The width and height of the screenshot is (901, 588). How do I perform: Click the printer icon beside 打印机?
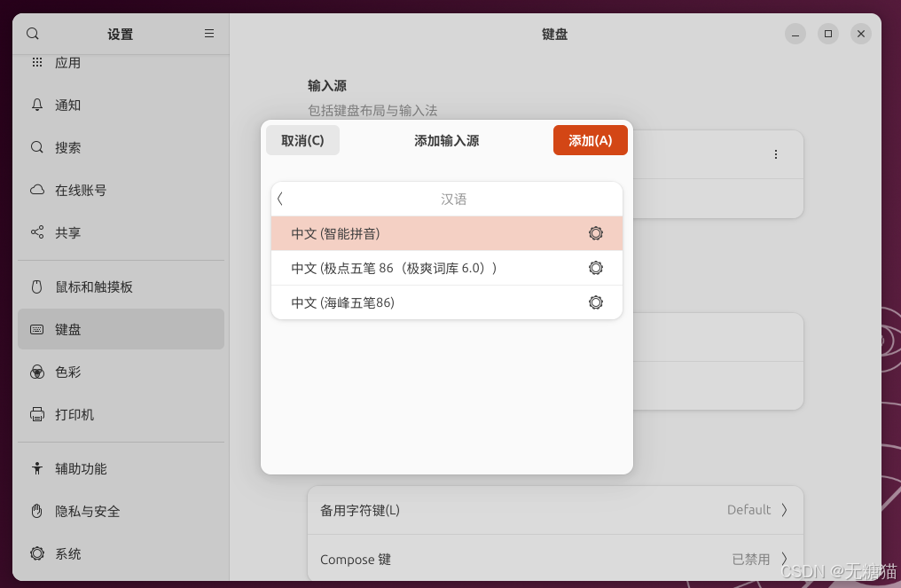(36, 414)
